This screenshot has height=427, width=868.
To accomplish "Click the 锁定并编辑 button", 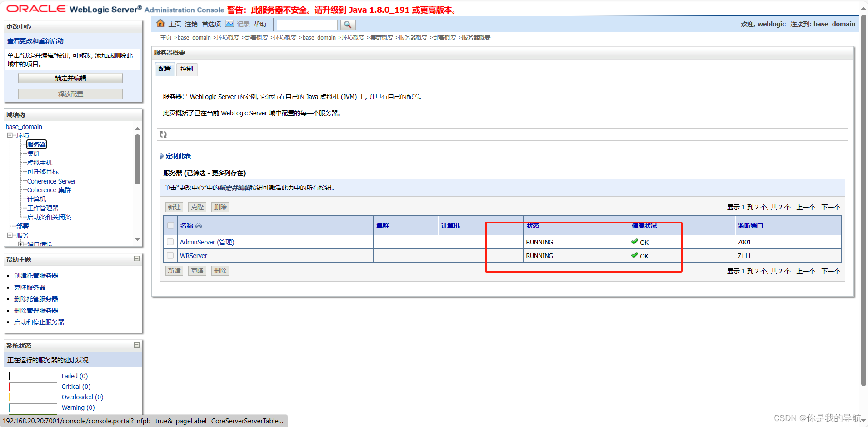I will [70, 78].
